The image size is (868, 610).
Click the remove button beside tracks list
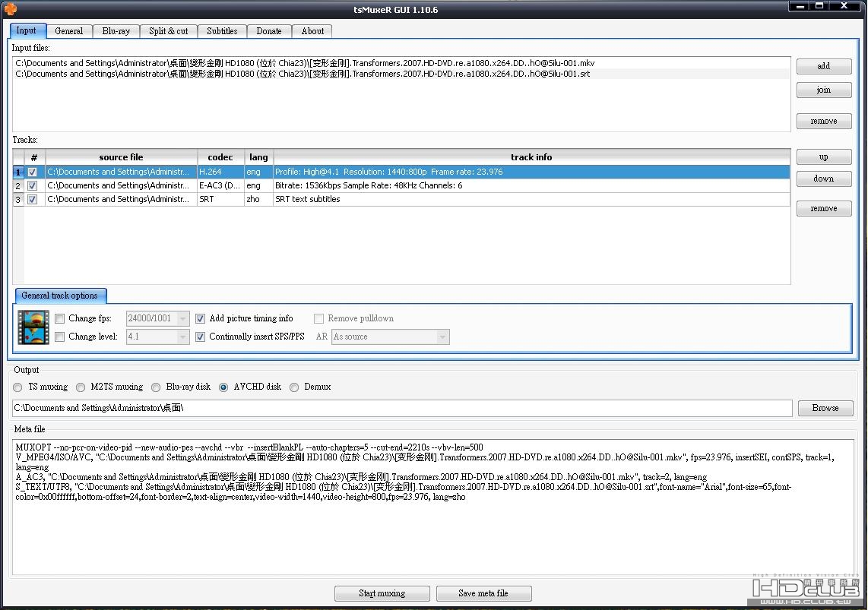click(x=824, y=208)
